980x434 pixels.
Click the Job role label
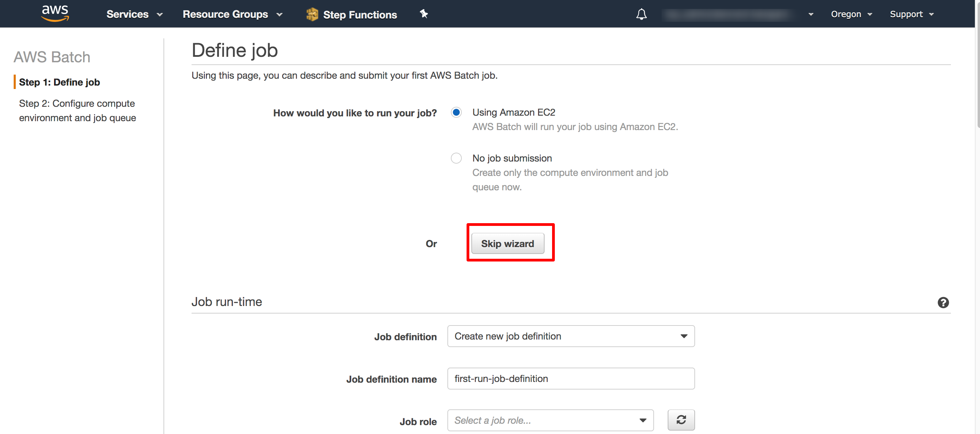point(418,421)
